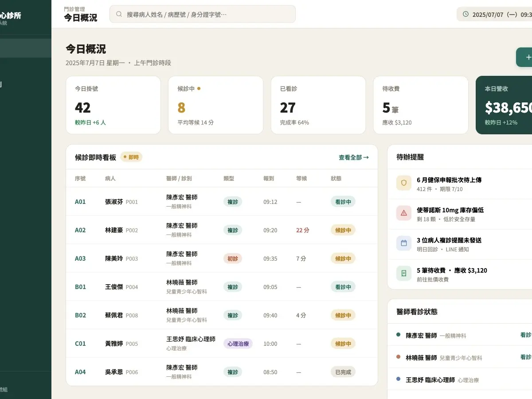Select queue number B02
Image resolution: width=532 pixels, height=399 pixels.
pos(80,315)
